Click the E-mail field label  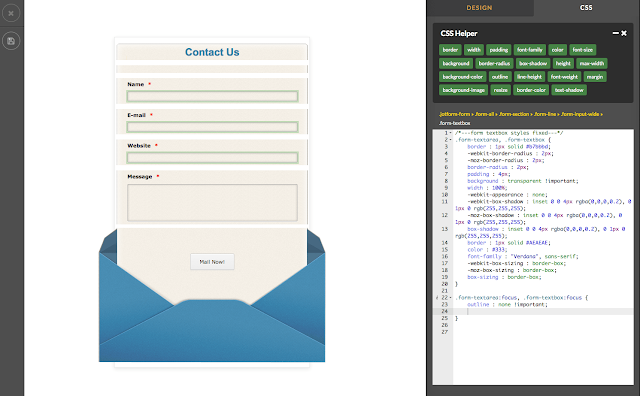(136, 115)
